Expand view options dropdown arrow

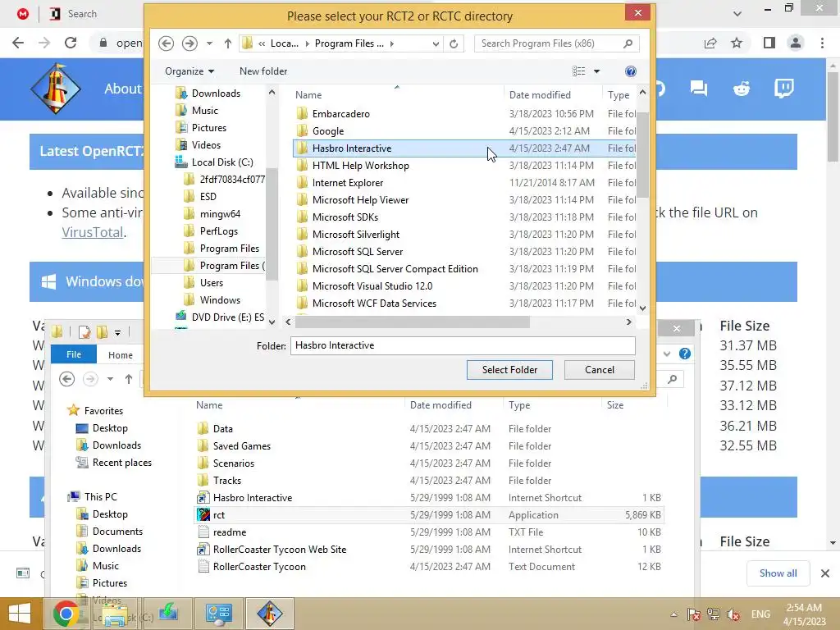tap(597, 71)
